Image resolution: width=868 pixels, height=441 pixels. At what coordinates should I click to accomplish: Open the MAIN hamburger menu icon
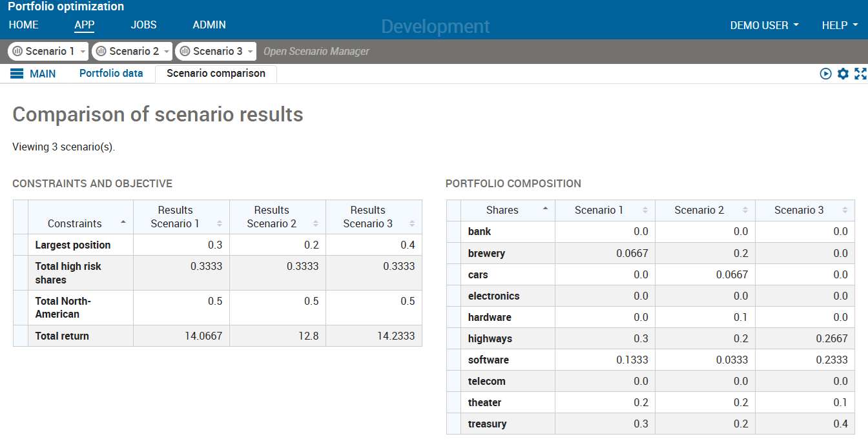coord(15,73)
